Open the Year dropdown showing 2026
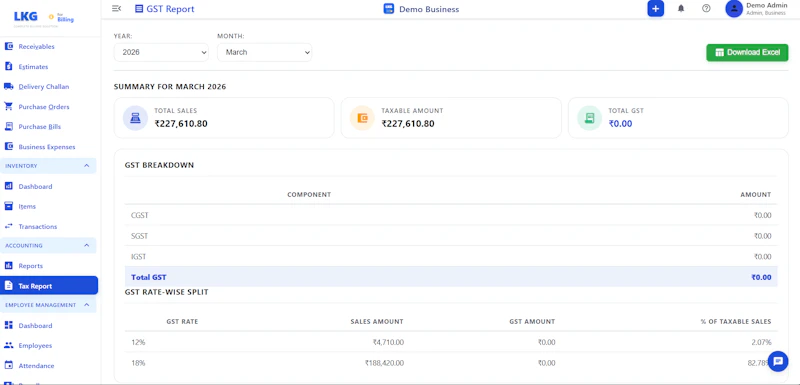This screenshot has width=800, height=385. click(x=161, y=52)
